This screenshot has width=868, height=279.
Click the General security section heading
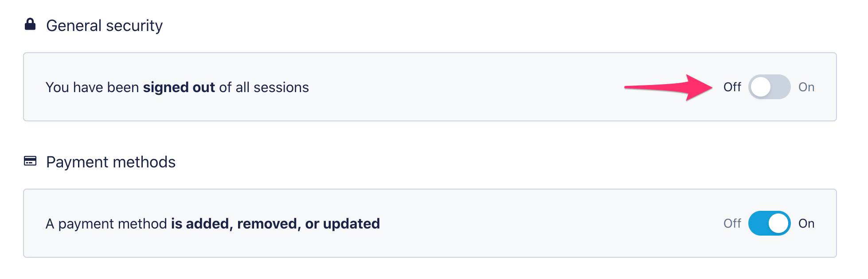[104, 26]
